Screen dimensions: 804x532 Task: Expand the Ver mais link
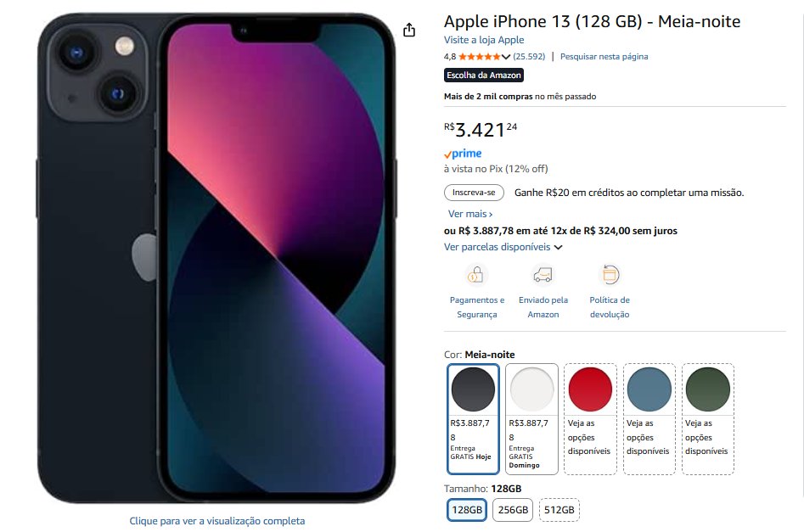470,214
